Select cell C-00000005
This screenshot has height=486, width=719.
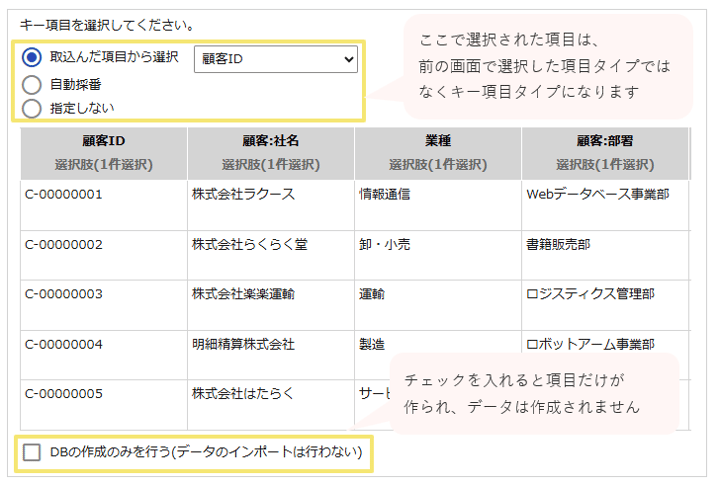tap(64, 393)
